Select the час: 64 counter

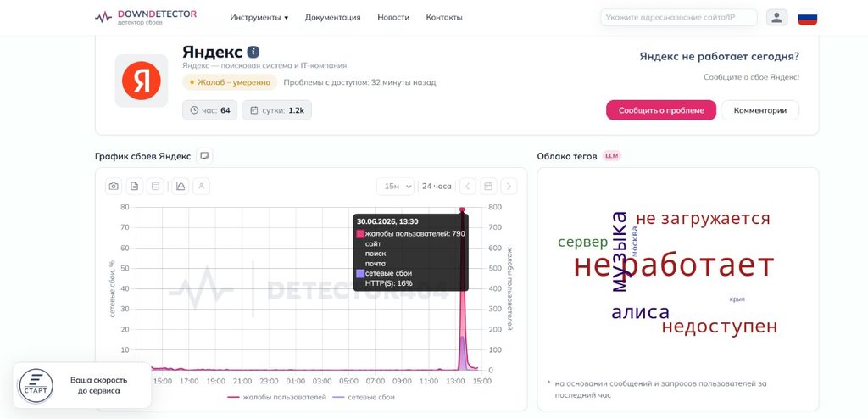click(210, 110)
